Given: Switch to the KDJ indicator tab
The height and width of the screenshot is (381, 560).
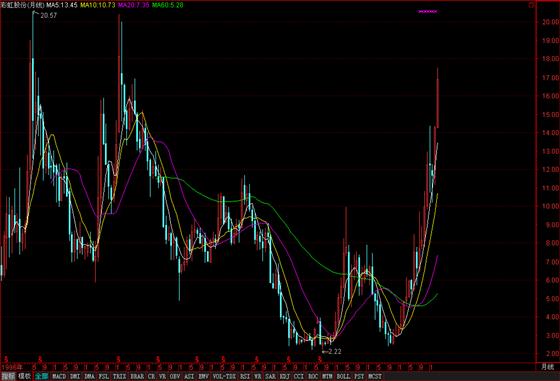Looking at the screenshot, I should 284,376.
